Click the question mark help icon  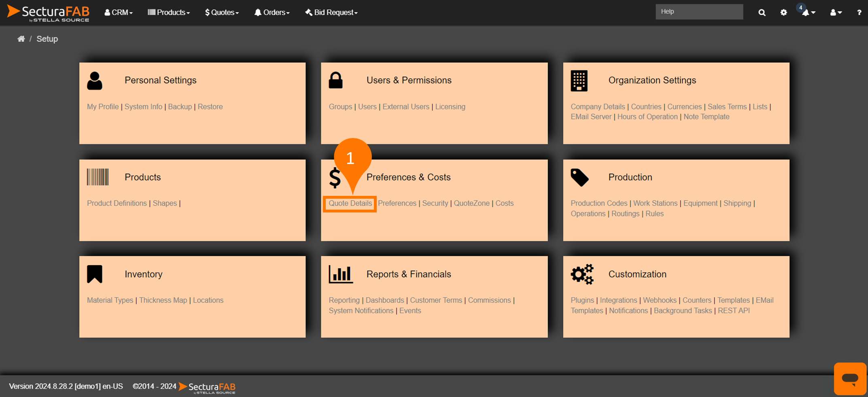pyautogui.click(x=859, y=13)
